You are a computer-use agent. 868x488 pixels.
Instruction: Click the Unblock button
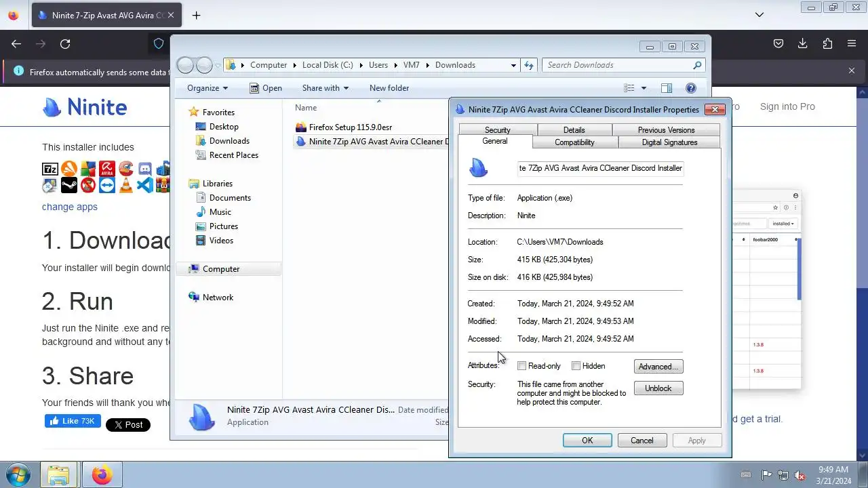(658, 388)
